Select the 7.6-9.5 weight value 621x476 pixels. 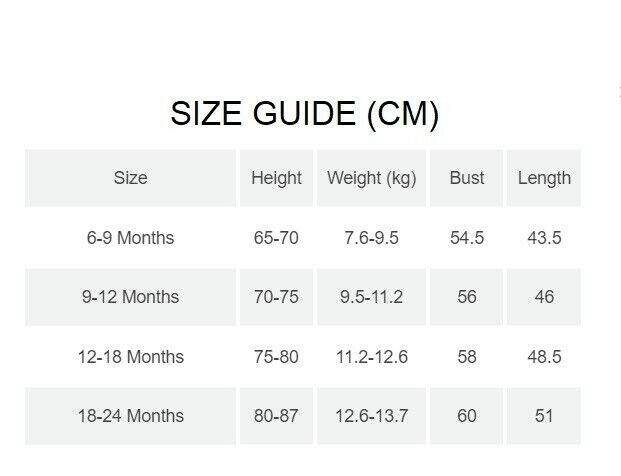[371, 238]
